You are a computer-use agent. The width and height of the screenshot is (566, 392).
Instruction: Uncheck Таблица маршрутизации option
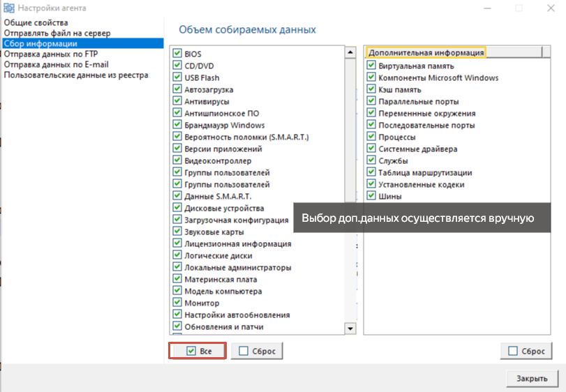(x=371, y=172)
